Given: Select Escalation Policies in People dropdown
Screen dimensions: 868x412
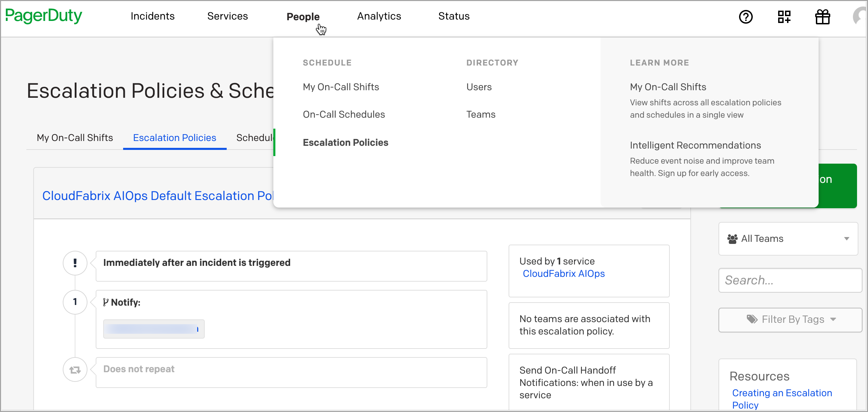Looking at the screenshot, I should 345,142.
